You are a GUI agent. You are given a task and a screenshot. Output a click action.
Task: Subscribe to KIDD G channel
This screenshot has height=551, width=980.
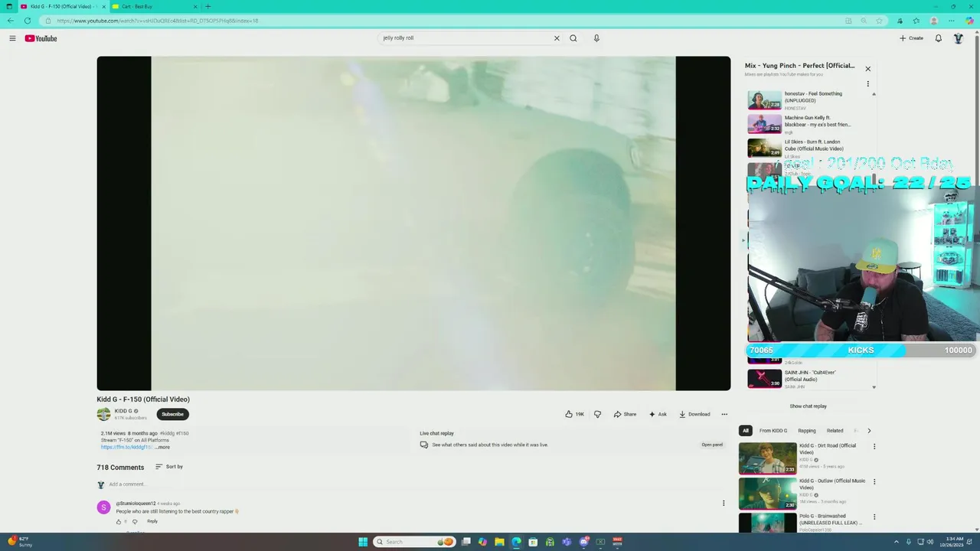tap(172, 414)
